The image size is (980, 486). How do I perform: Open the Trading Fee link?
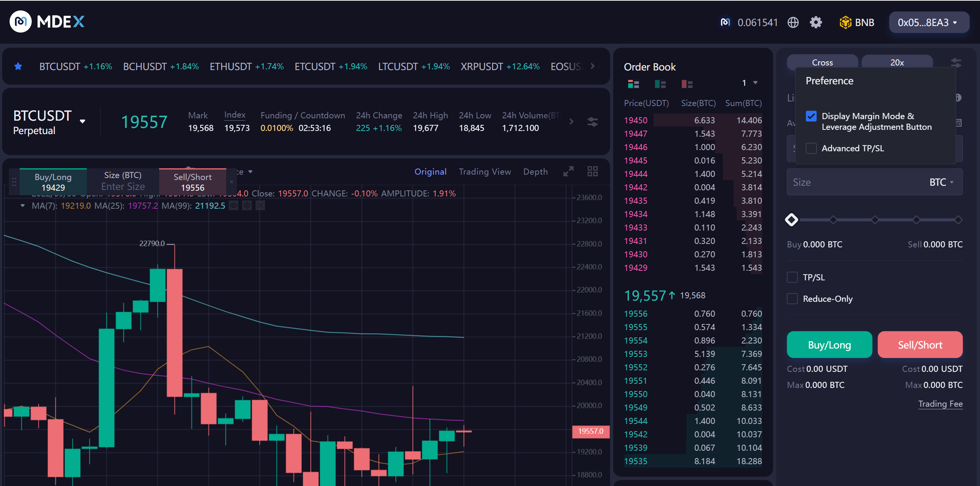coord(940,404)
